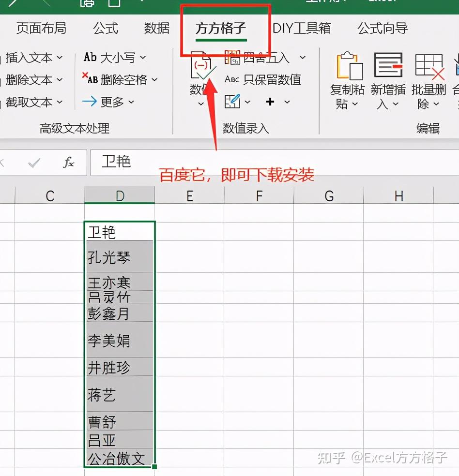The image size is (459, 476).
Task: Switch to the 数据 ribbon tab
Action: (157, 29)
